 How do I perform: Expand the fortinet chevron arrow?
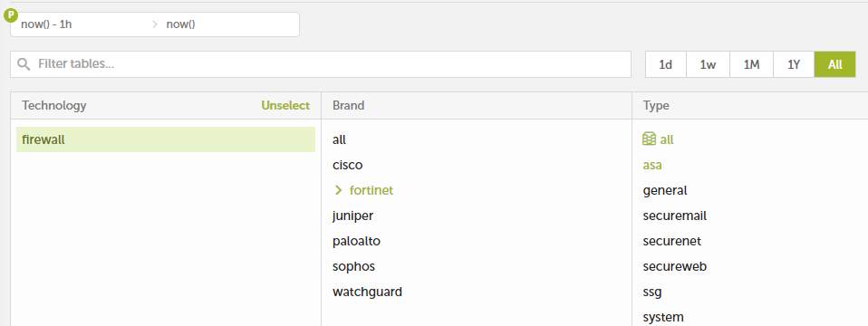[339, 190]
